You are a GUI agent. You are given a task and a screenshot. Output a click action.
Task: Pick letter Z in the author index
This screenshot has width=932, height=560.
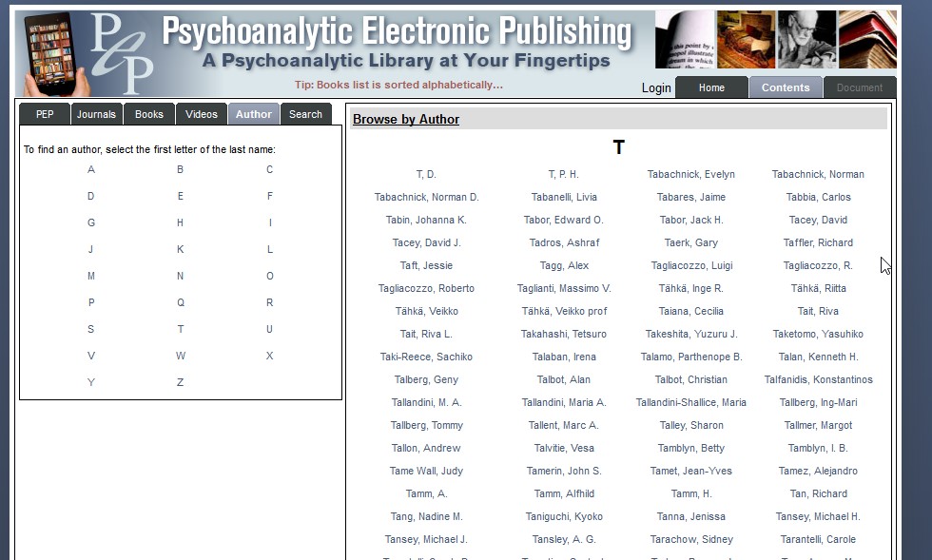coord(180,382)
